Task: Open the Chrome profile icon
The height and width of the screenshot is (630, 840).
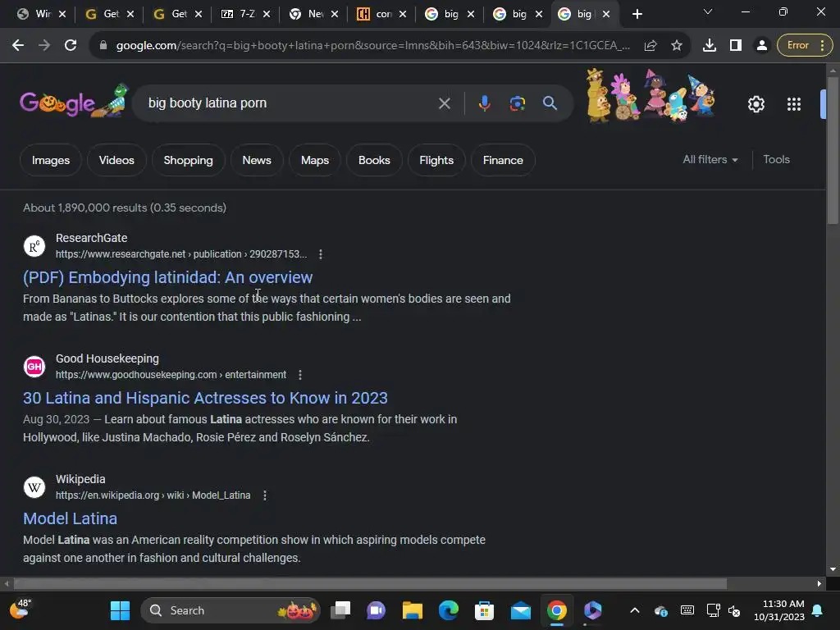Action: click(x=761, y=46)
